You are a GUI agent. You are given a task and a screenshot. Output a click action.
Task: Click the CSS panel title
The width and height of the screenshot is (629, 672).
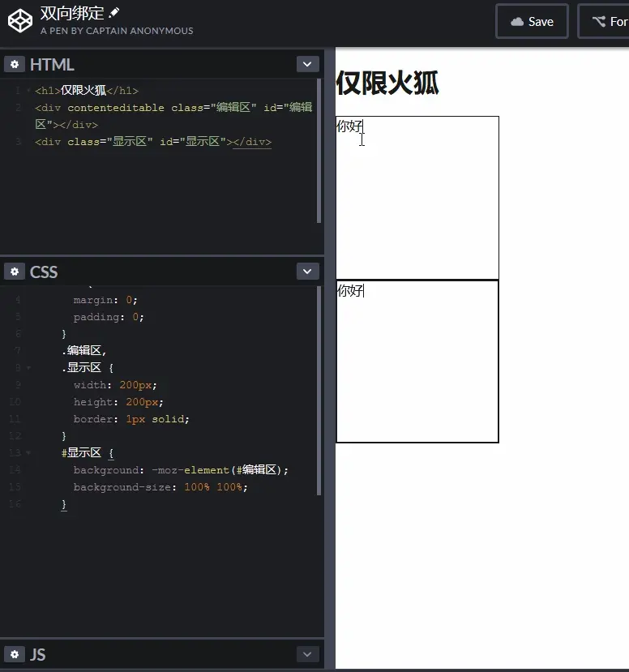(x=44, y=272)
